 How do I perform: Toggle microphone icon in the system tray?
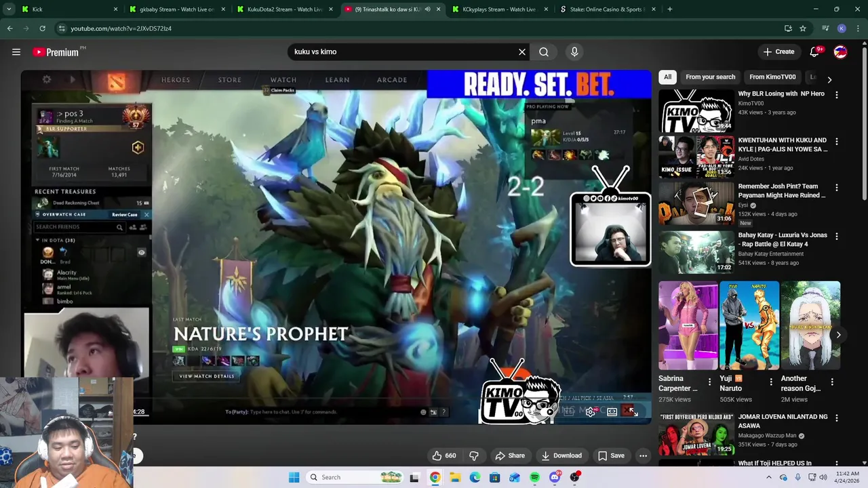pos(798,477)
